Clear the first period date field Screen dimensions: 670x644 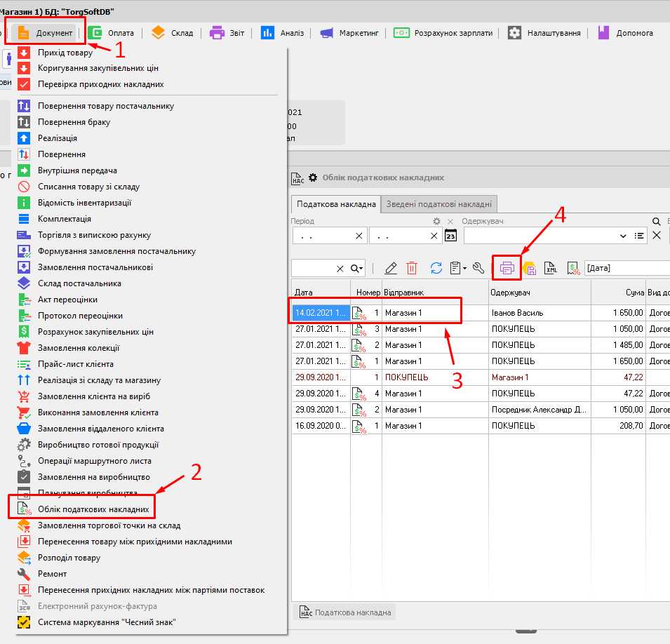(359, 236)
